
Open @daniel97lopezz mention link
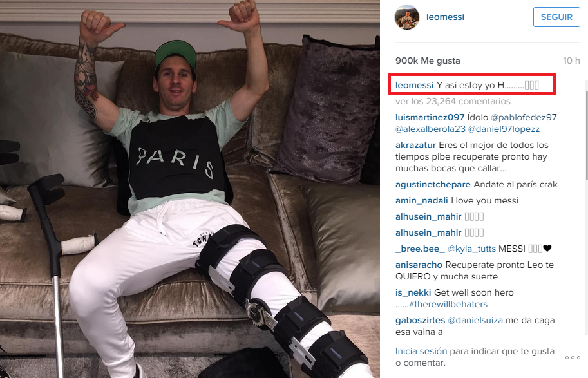[x=504, y=129]
